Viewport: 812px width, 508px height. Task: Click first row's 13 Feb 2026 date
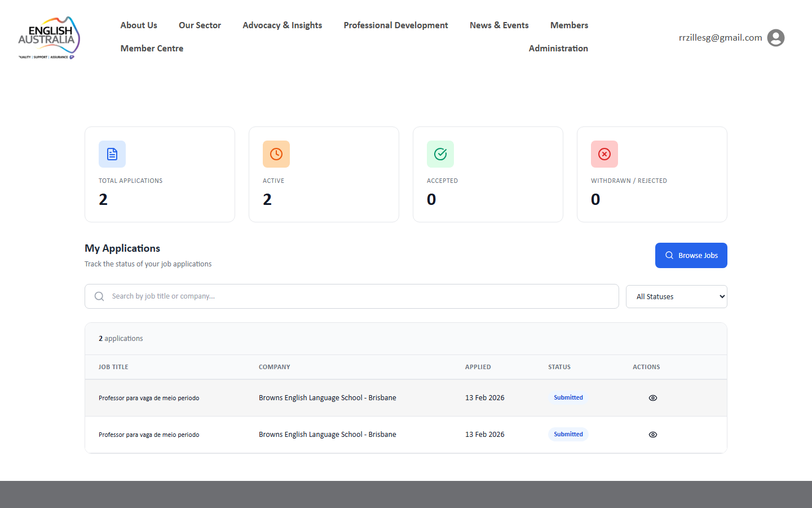(x=485, y=398)
